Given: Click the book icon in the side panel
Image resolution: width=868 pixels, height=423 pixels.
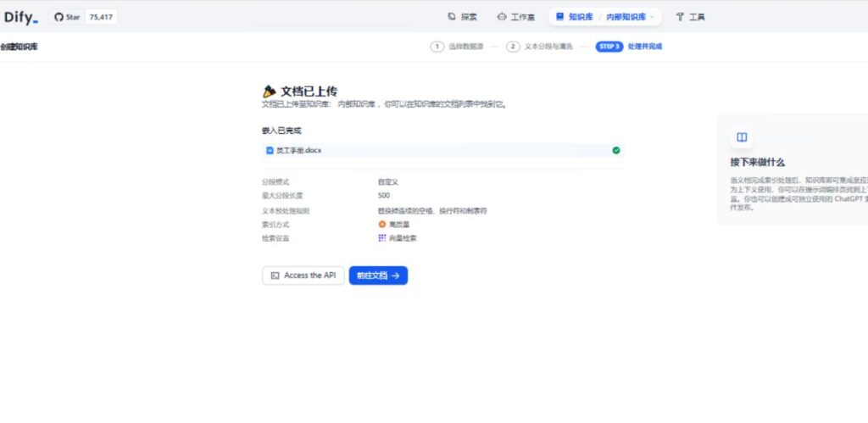Looking at the screenshot, I should (x=741, y=137).
